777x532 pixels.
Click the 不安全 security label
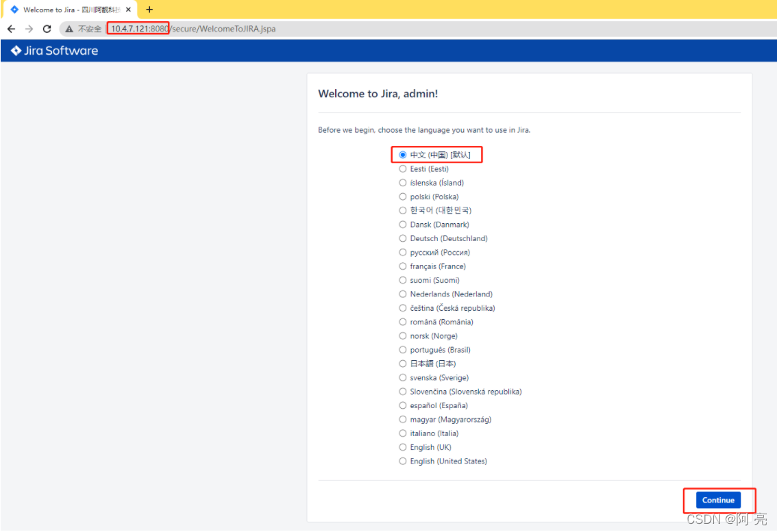90,29
